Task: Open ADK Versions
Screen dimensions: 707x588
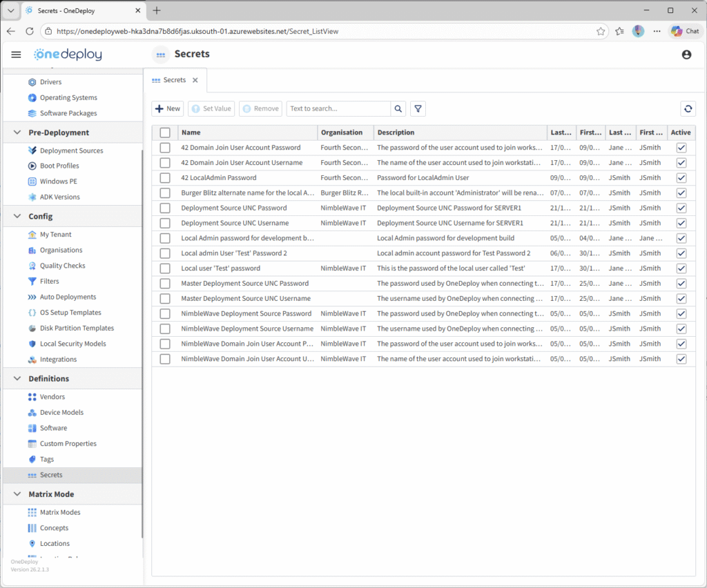Action: coord(59,197)
